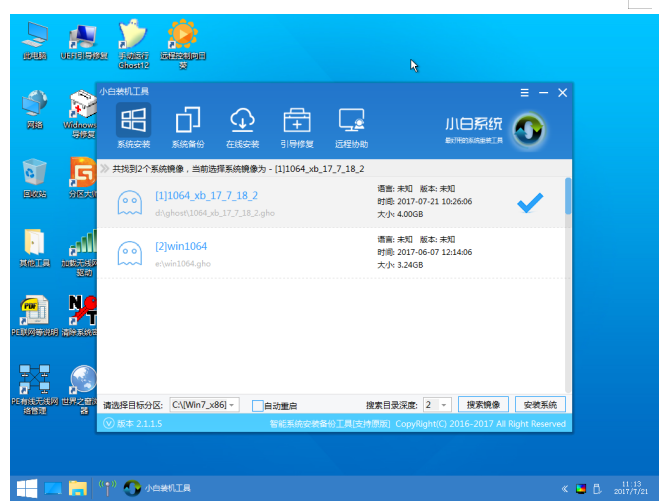Click the image list vertical scrollbar
The width and height of the screenshot is (662, 503).
click(x=568, y=285)
